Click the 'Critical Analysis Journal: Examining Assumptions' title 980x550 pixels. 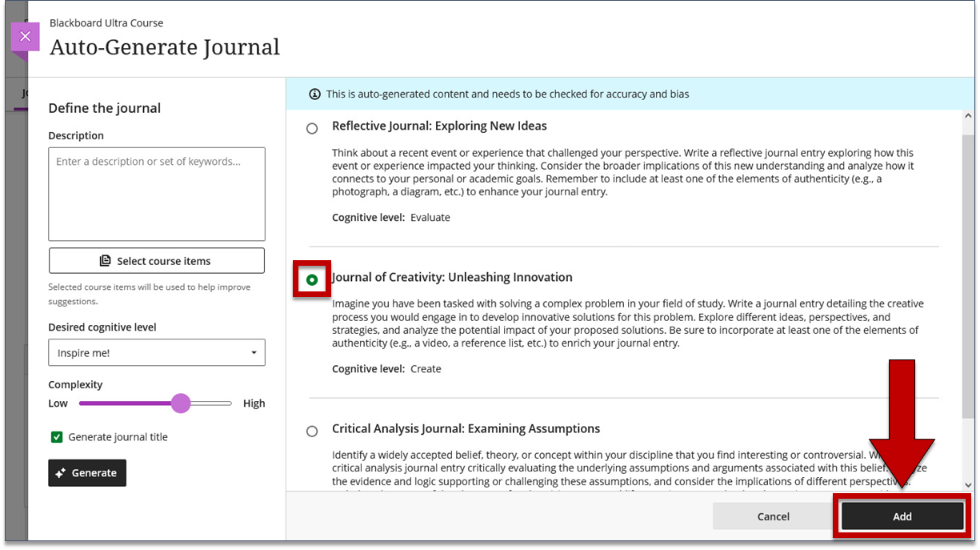pyautogui.click(x=466, y=428)
